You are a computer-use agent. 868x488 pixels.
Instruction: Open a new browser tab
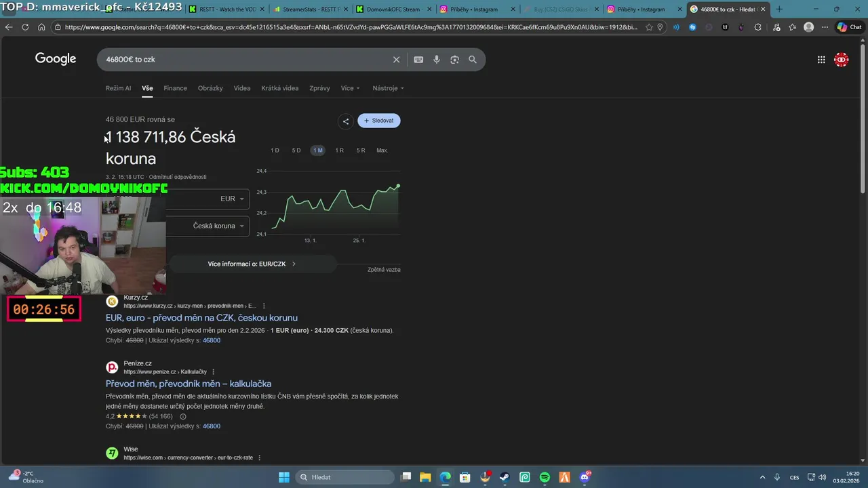coord(778,9)
